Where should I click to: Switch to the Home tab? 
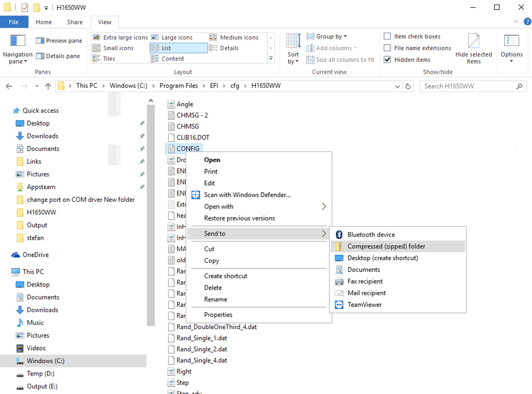pos(44,22)
